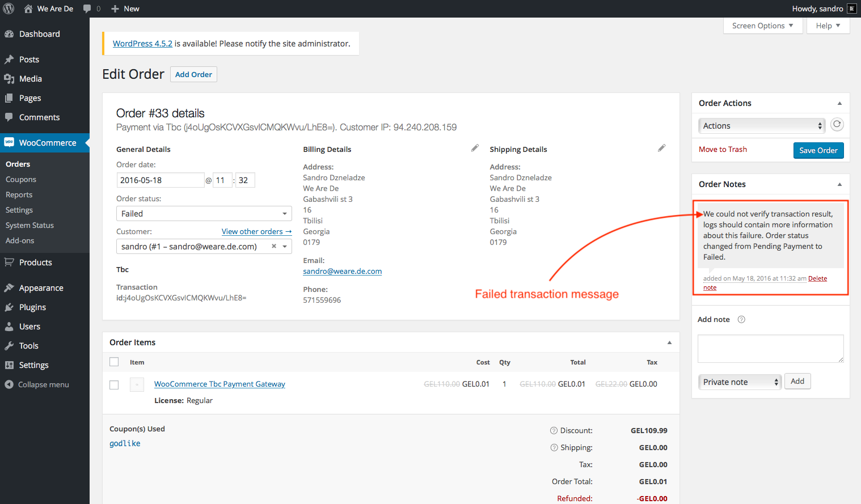Image resolution: width=861 pixels, height=504 pixels.
Task: Open System Status submenu item
Action: point(29,225)
